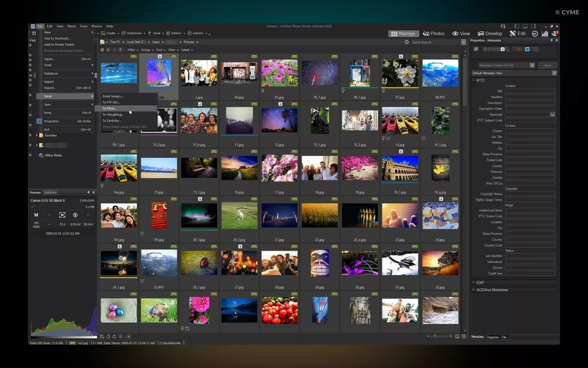Select To Flickr in the Send submenu
The image size is (588, 368).
[110, 109]
